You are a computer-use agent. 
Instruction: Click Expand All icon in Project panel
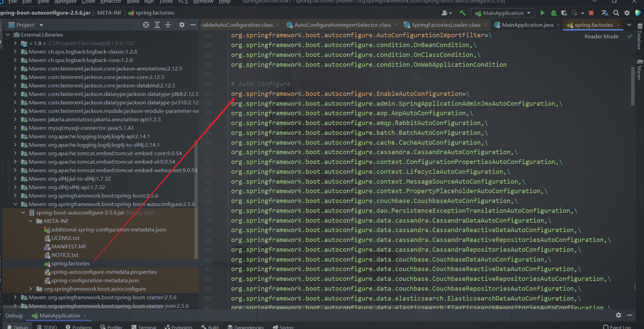click(x=157, y=25)
